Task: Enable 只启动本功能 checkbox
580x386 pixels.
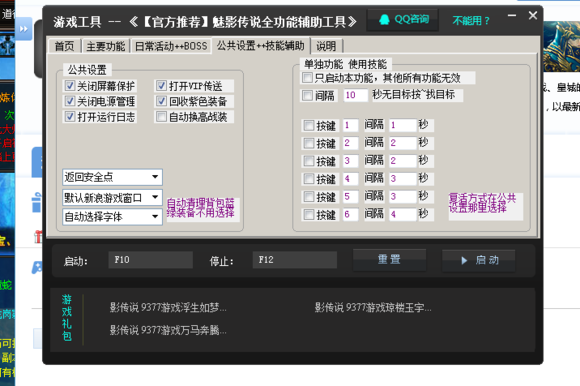Action: point(307,78)
